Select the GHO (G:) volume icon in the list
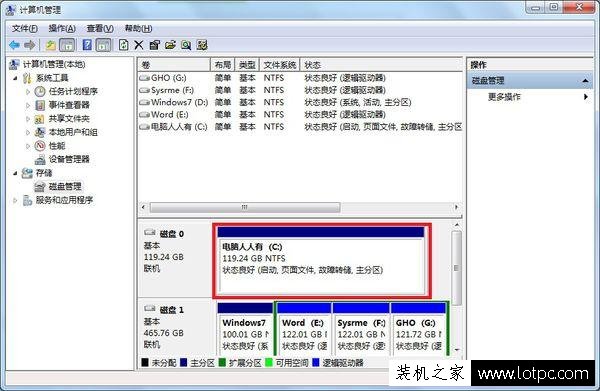 (x=144, y=78)
